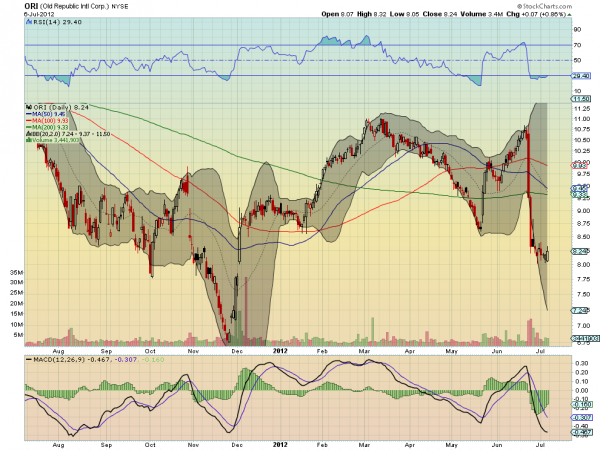600x450 pixels.
Task: Click the Open 8.07 value
Action: 337,14
